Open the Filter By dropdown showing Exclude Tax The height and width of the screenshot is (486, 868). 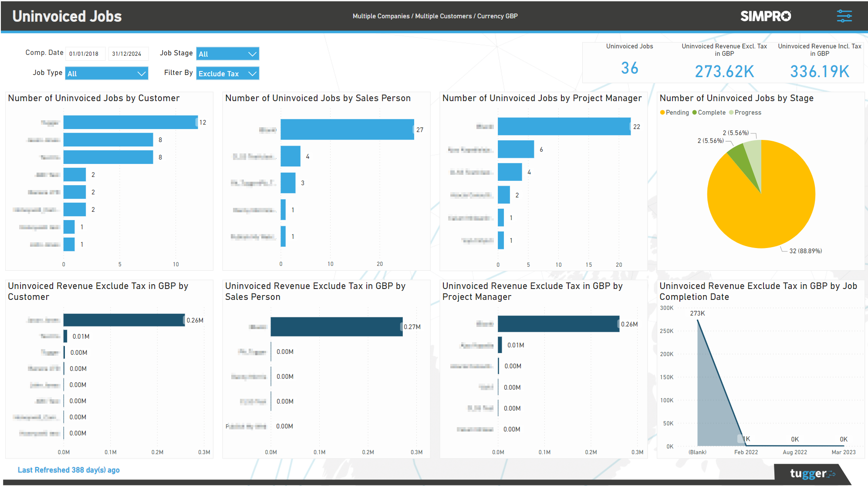(x=227, y=73)
